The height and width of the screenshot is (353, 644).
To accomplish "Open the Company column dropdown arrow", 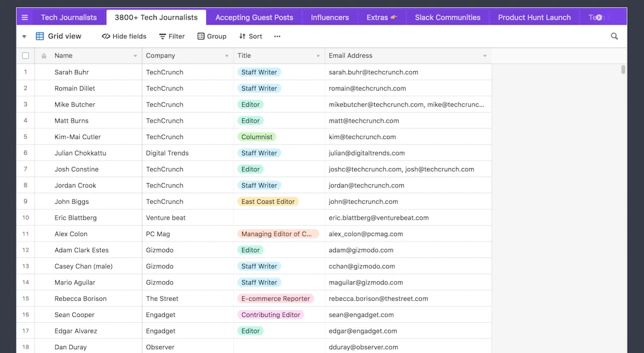I will [x=226, y=56].
